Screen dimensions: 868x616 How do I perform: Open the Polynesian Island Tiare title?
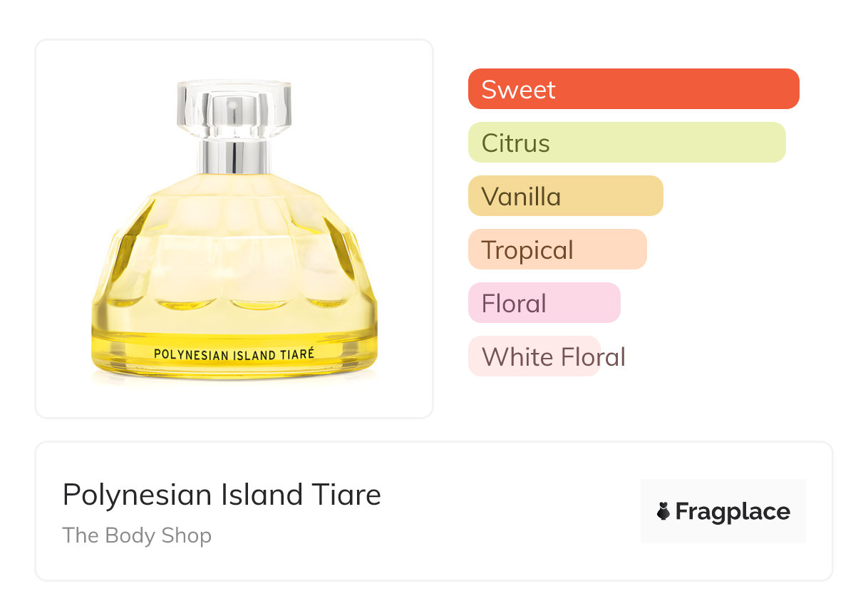[x=222, y=495]
